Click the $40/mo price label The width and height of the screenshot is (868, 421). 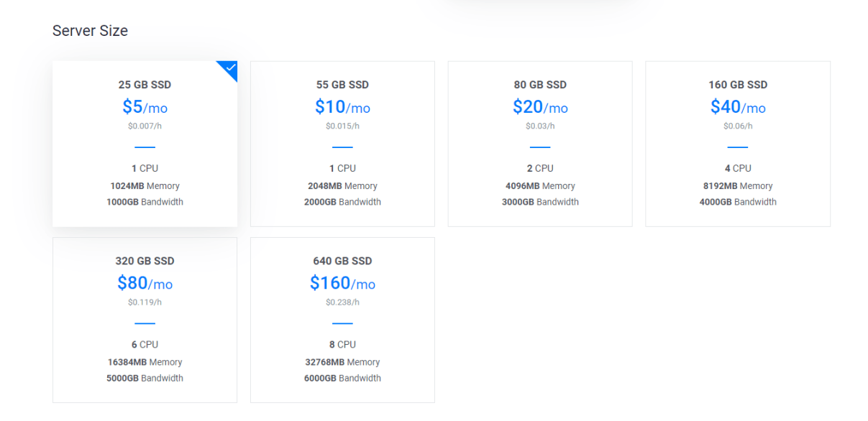tap(738, 107)
